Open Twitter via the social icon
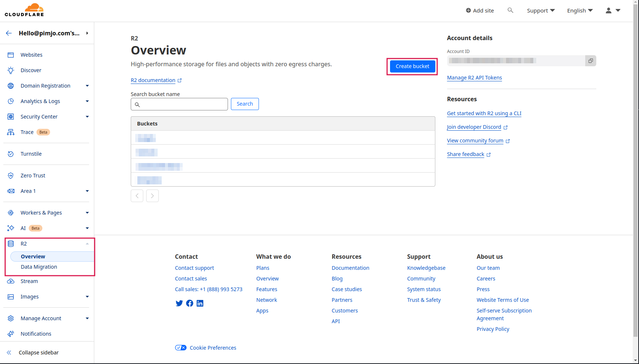Viewport: 639px width, 364px height. [179, 303]
